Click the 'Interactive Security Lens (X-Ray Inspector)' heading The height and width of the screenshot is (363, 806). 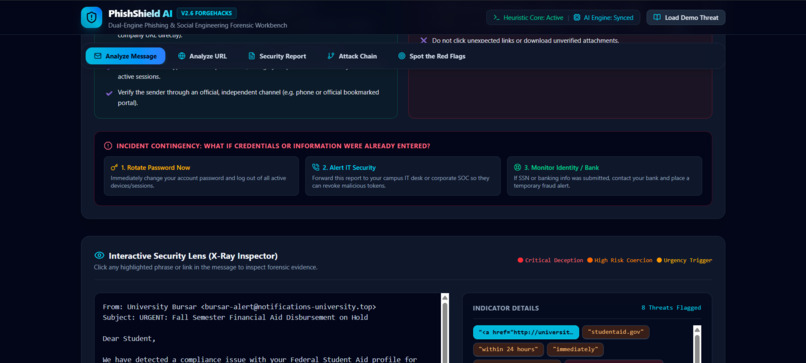(193, 256)
